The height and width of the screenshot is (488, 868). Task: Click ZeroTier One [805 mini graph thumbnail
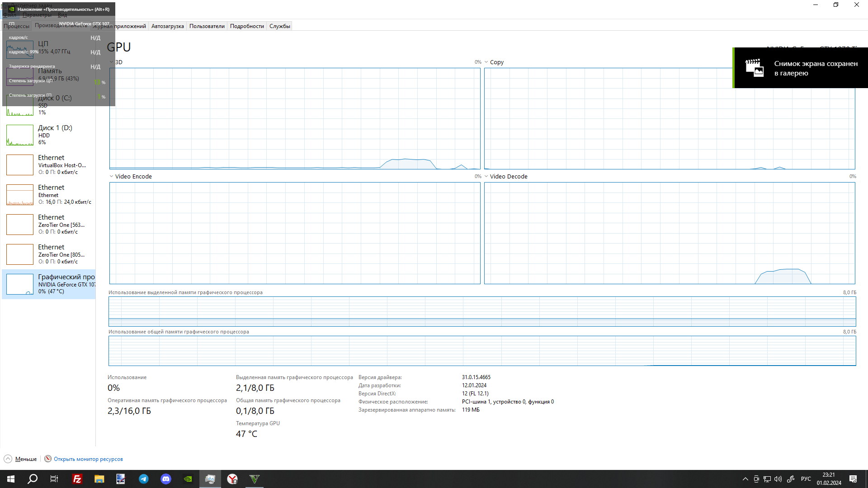point(20,254)
